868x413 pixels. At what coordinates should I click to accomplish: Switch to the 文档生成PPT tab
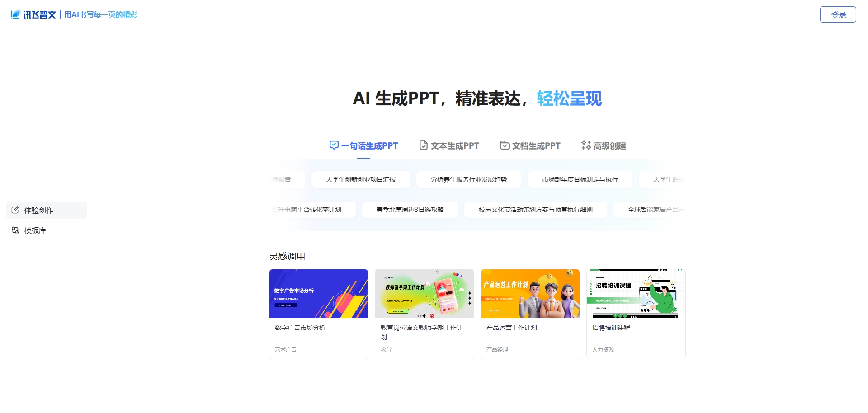tap(535, 145)
